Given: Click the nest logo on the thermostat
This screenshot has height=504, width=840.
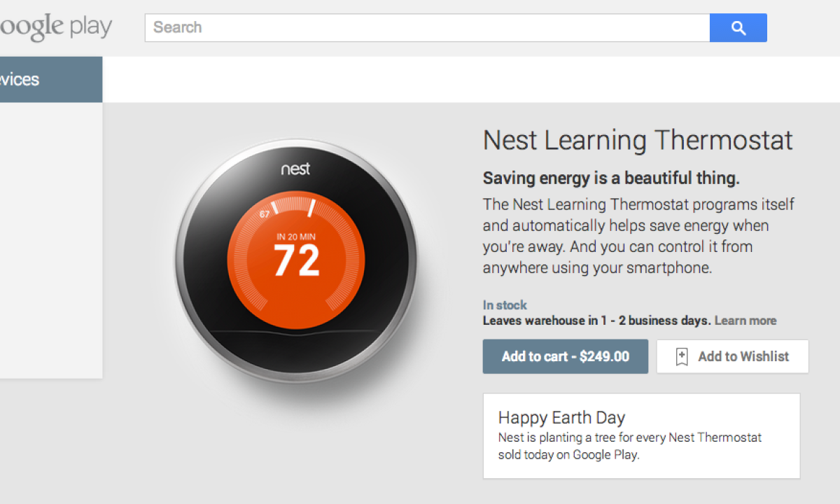Looking at the screenshot, I should click(295, 169).
